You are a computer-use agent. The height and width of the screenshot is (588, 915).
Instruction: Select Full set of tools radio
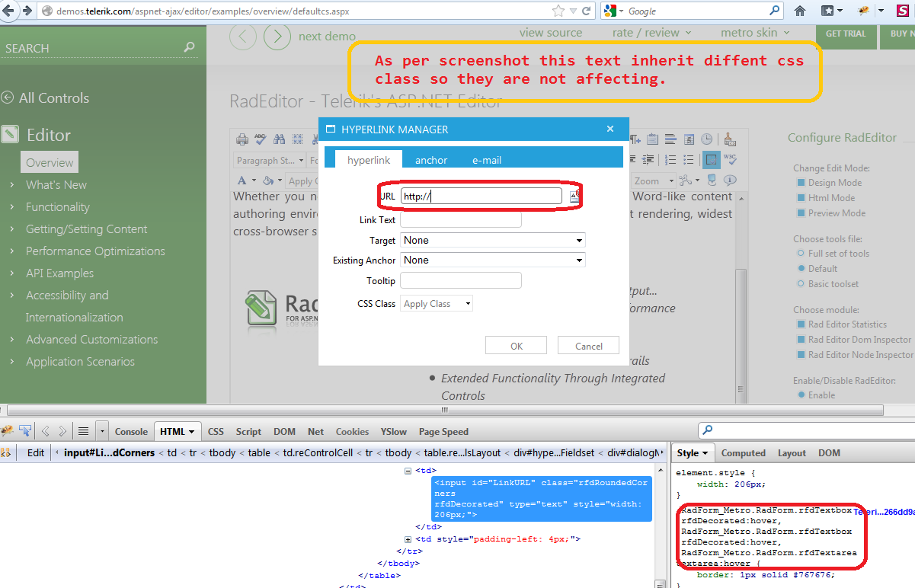[x=801, y=253]
